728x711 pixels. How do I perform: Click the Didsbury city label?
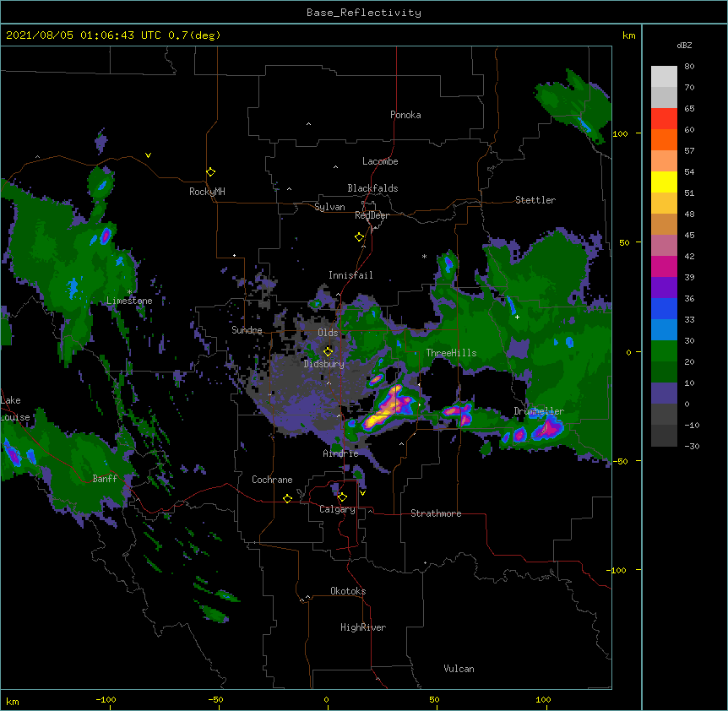pyautogui.click(x=324, y=364)
